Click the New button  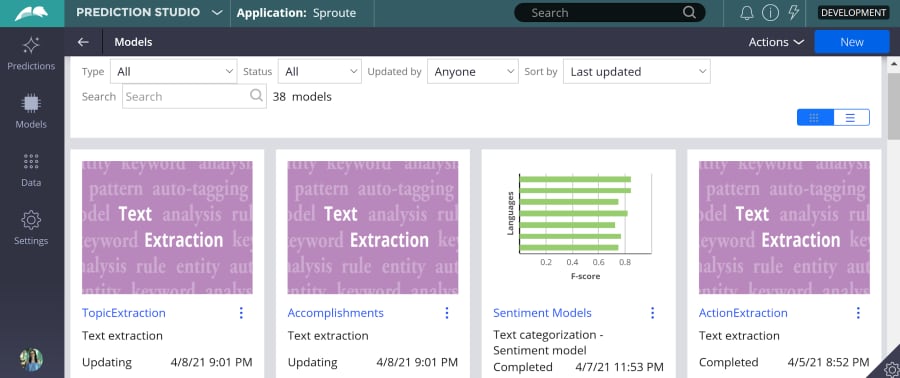click(x=852, y=42)
